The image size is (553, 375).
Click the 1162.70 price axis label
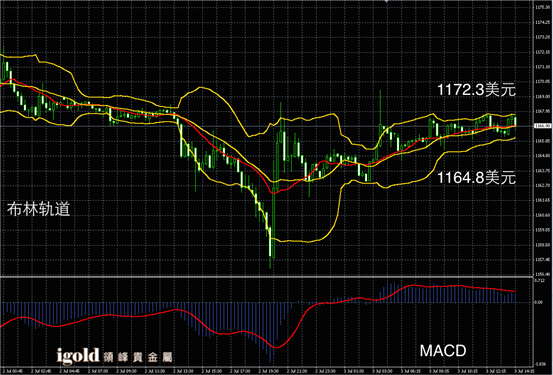point(542,186)
